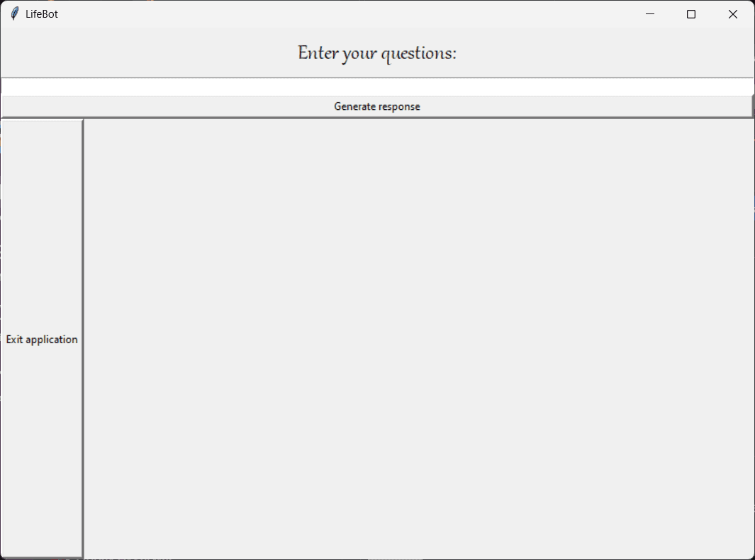Click the Exit application button
The width and height of the screenshot is (755, 560).
pos(42,339)
